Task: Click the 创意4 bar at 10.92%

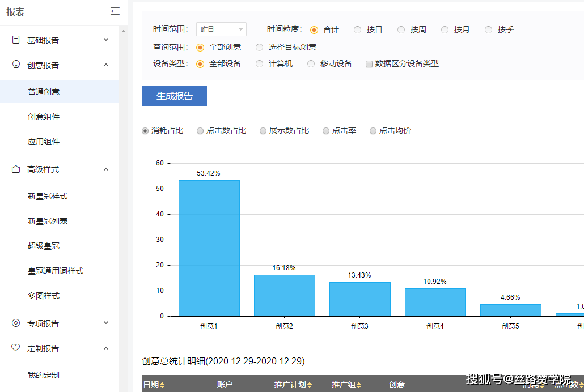Action: tap(435, 302)
